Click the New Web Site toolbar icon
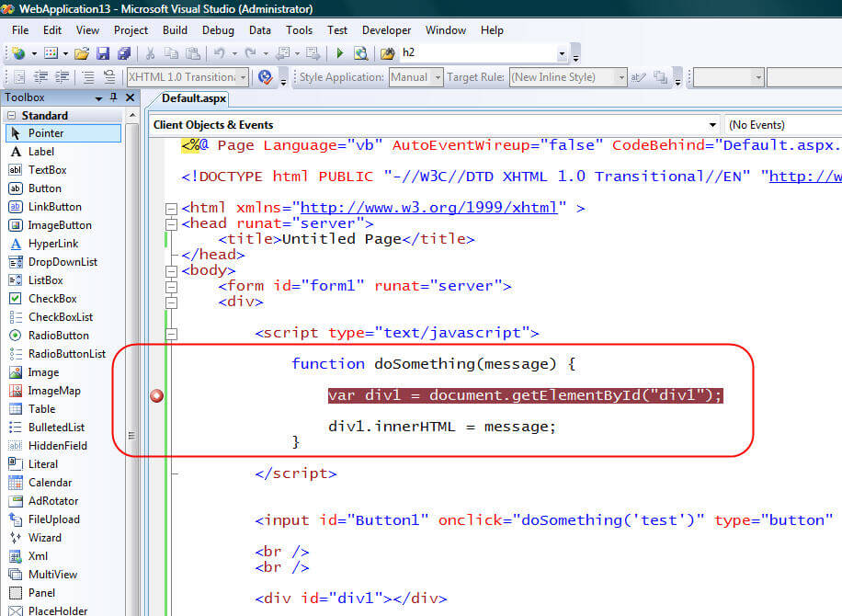 18,53
